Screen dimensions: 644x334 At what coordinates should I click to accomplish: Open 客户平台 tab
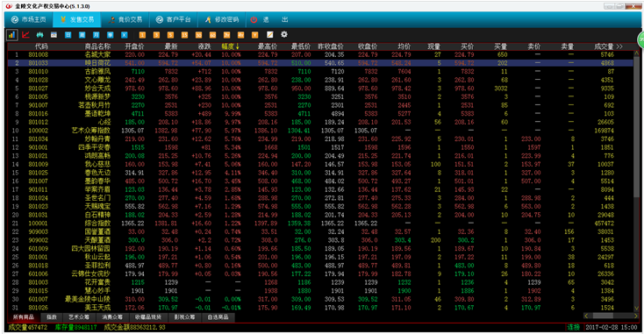point(174,19)
